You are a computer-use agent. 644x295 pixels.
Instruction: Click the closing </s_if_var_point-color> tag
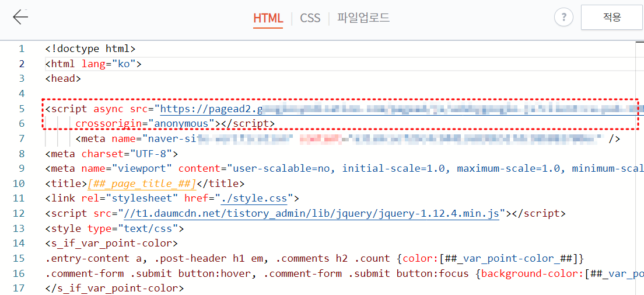click(x=114, y=288)
